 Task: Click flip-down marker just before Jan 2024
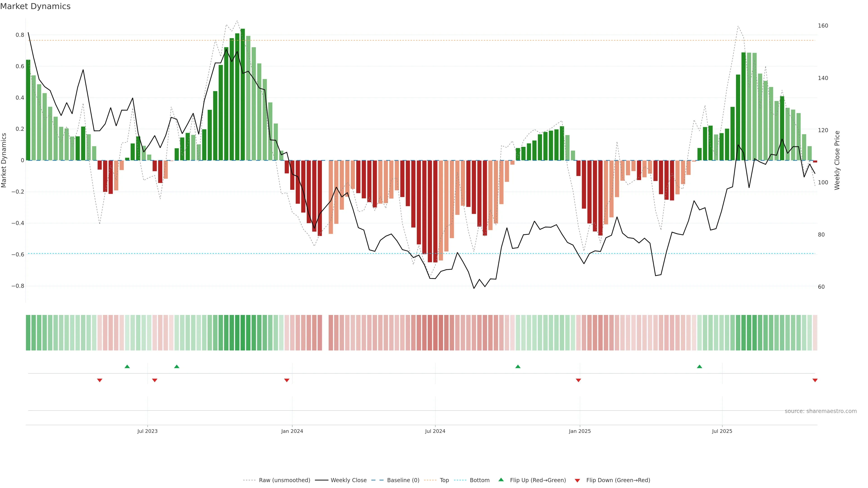click(287, 380)
